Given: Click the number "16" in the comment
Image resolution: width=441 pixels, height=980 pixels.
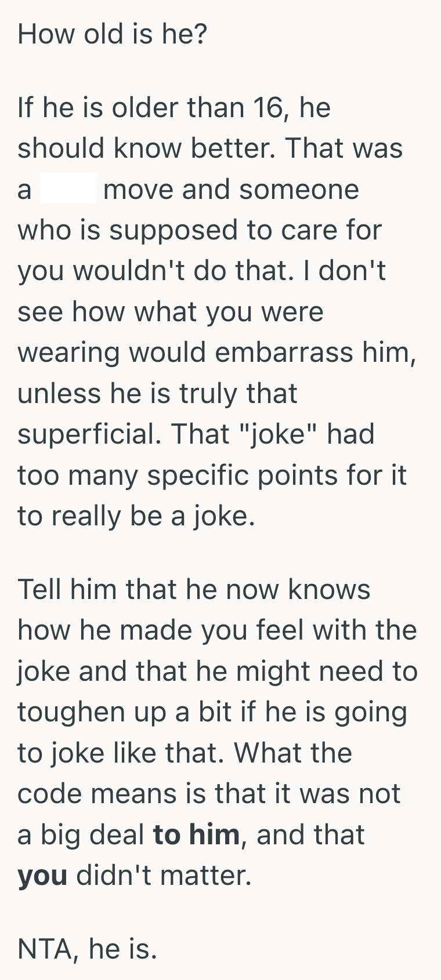Looking at the screenshot, I should point(269,108).
